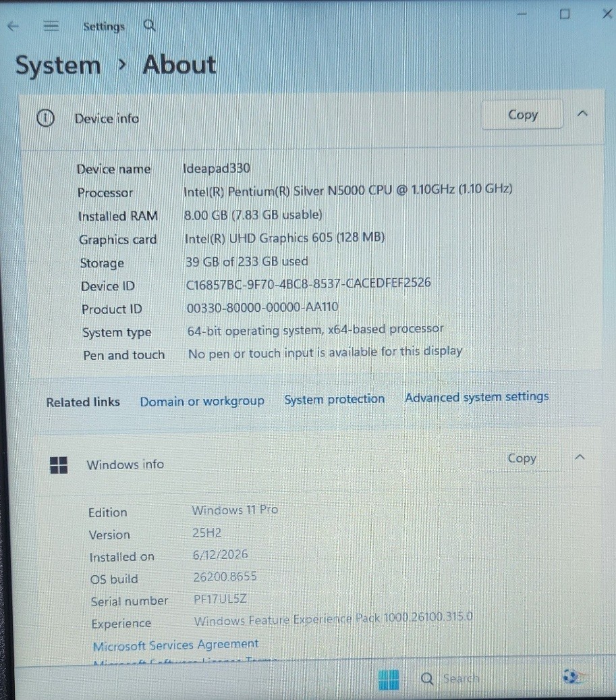This screenshot has height=700, width=616.
Task: Click the Serial number field label
Action: tap(130, 601)
